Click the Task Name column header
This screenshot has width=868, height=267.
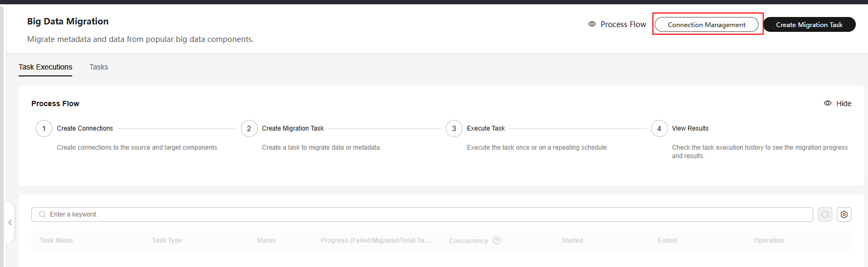pyautogui.click(x=56, y=240)
